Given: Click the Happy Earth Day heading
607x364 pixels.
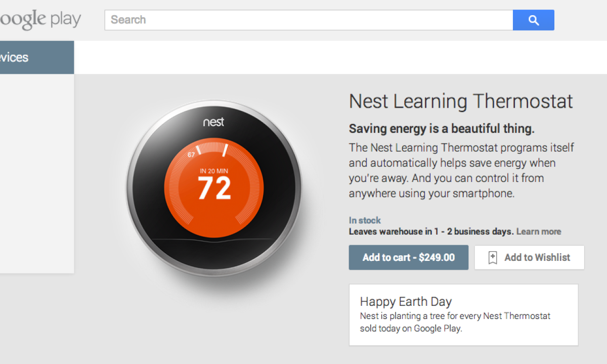Looking at the screenshot, I should 406,302.
